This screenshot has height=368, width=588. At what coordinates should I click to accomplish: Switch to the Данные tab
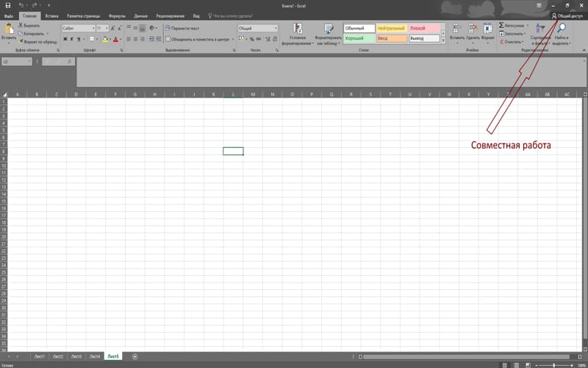coord(140,16)
